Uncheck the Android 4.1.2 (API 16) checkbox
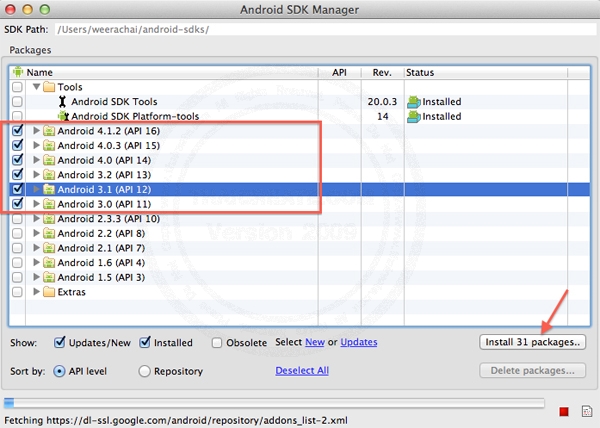 (x=17, y=130)
